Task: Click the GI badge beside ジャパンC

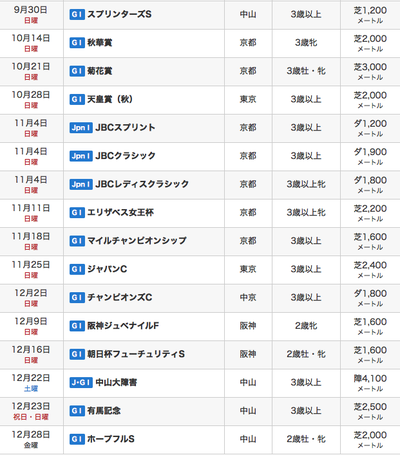Action: pos(77,269)
